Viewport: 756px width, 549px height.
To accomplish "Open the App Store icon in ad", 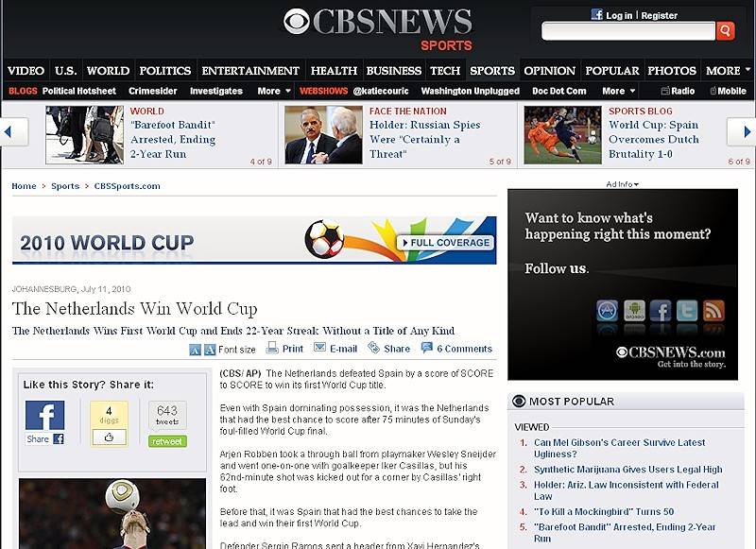I will (x=607, y=311).
